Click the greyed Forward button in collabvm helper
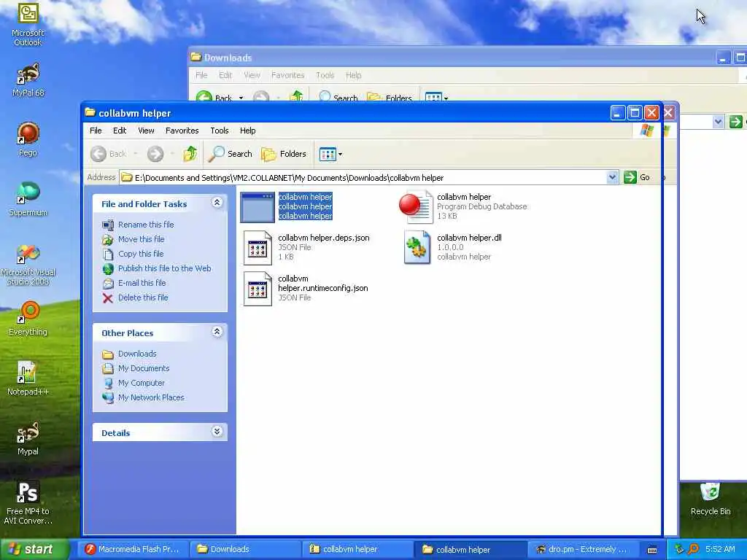 155,154
